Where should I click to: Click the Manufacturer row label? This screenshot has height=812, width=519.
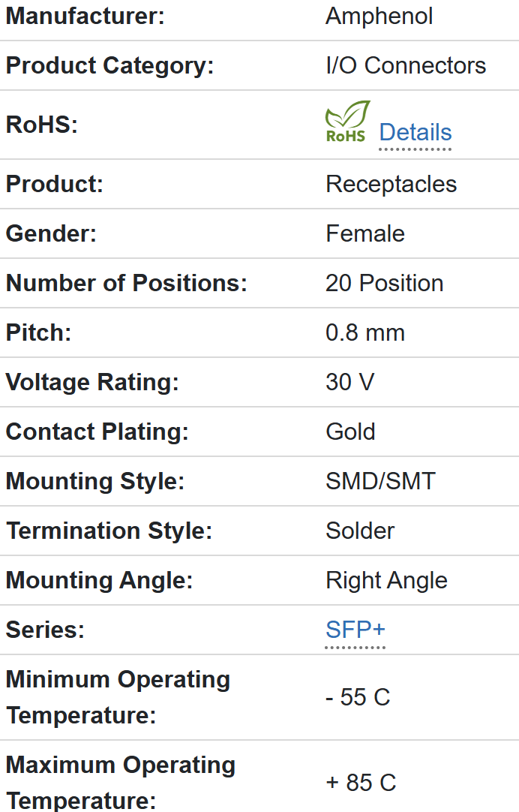(x=85, y=16)
